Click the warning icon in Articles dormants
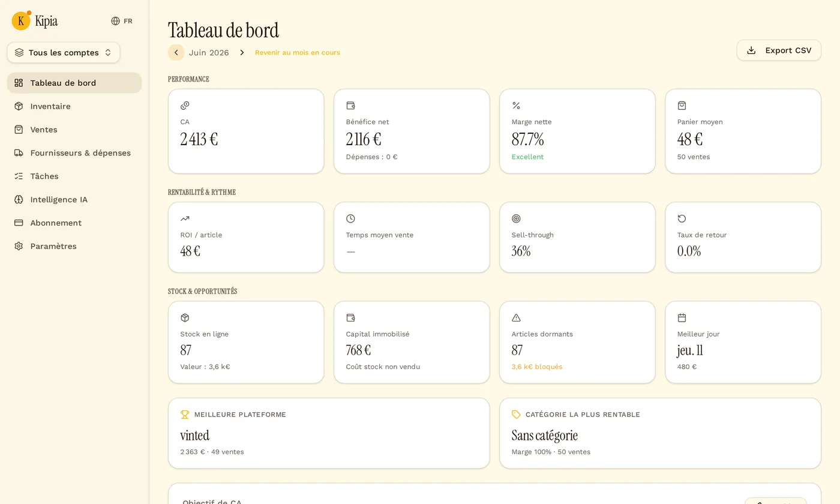840x504 pixels. click(516, 317)
